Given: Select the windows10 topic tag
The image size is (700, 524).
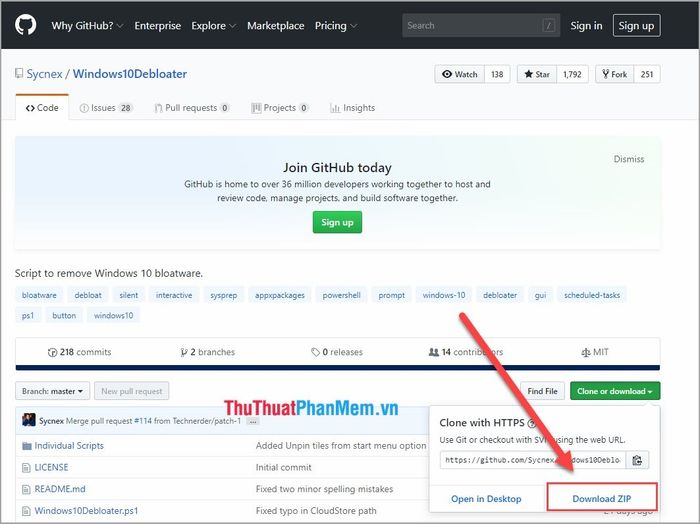Looking at the screenshot, I should tap(113, 316).
